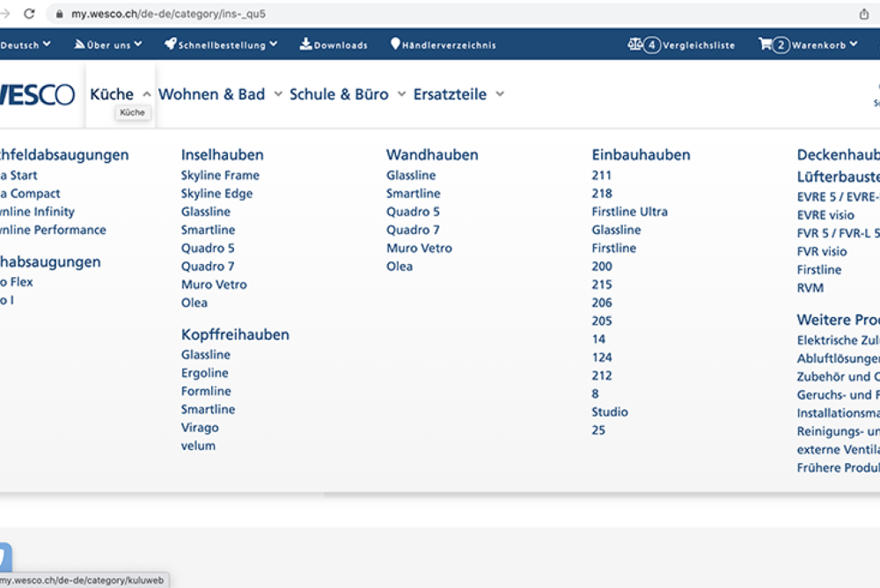Image resolution: width=880 pixels, height=588 pixels.
Task: Open the shopping cart (Warenkorb) icon
Action: click(765, 44)
